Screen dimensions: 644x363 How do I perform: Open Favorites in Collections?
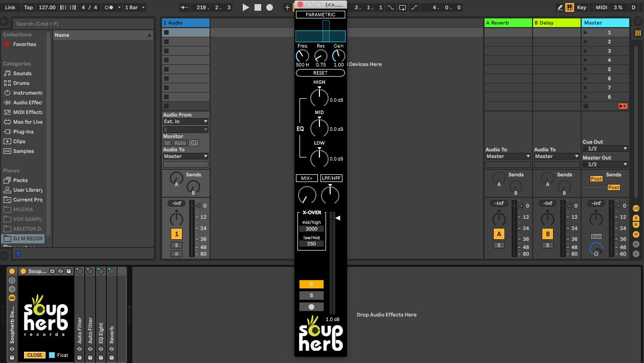(25, 44)
